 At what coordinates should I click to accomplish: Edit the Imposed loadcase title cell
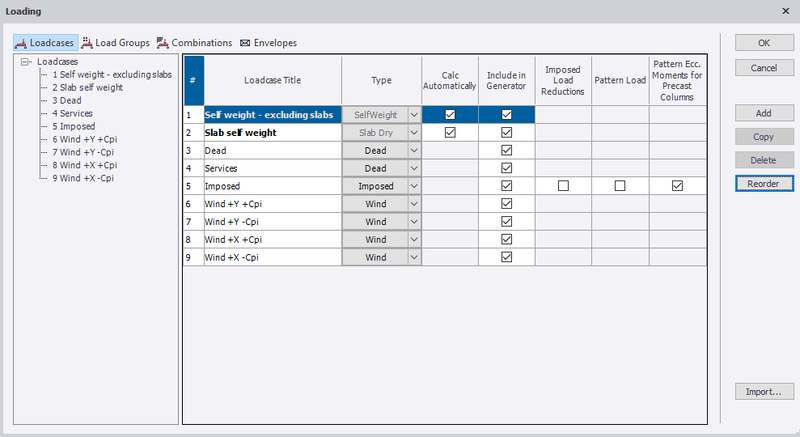pos(272,186)
